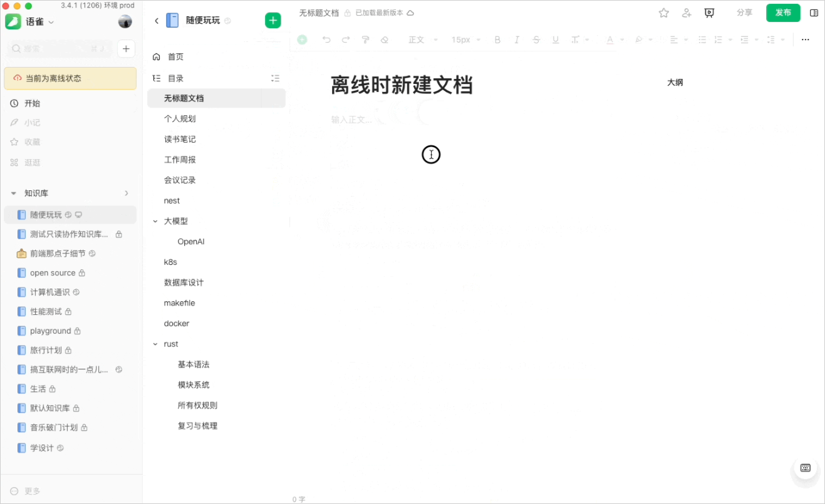
Task: Toggle strikethrough formatting
Action: pyautogui.click(x=536, y=39)
